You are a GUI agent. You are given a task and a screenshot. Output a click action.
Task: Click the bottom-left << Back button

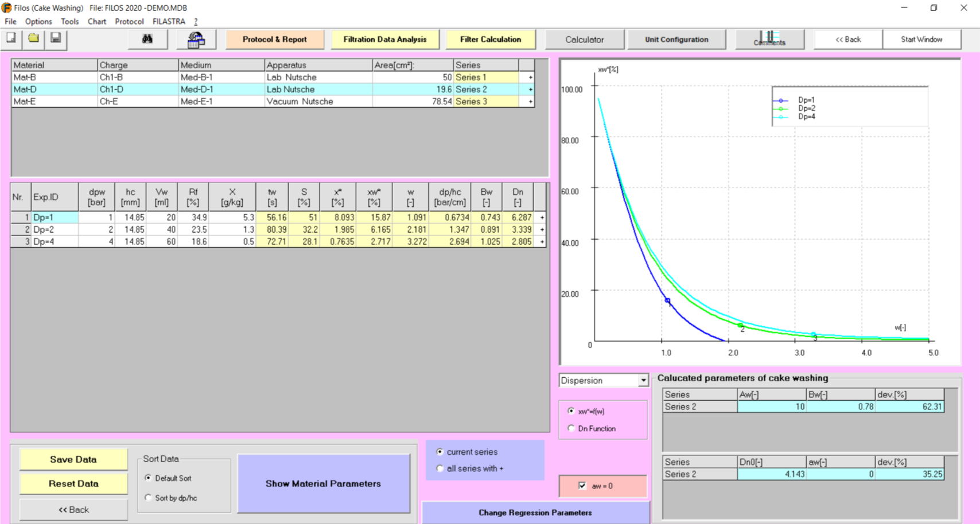point(73,510)
